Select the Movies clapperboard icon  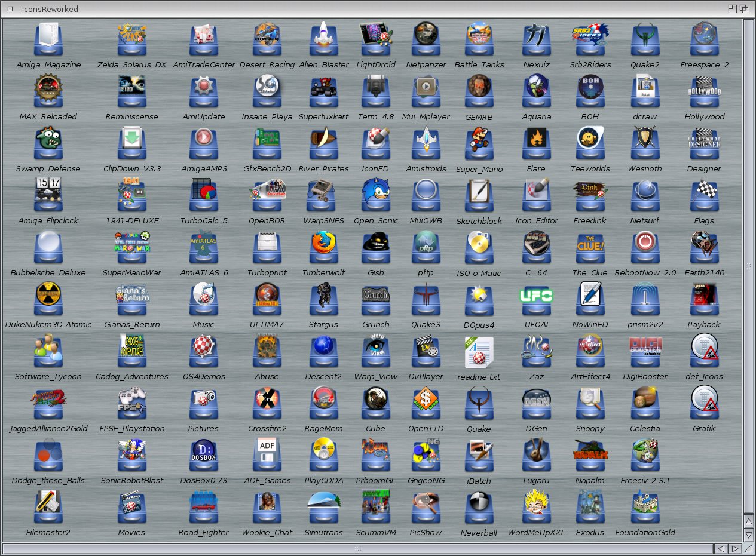pyautogui.click(x=131, y=508)
